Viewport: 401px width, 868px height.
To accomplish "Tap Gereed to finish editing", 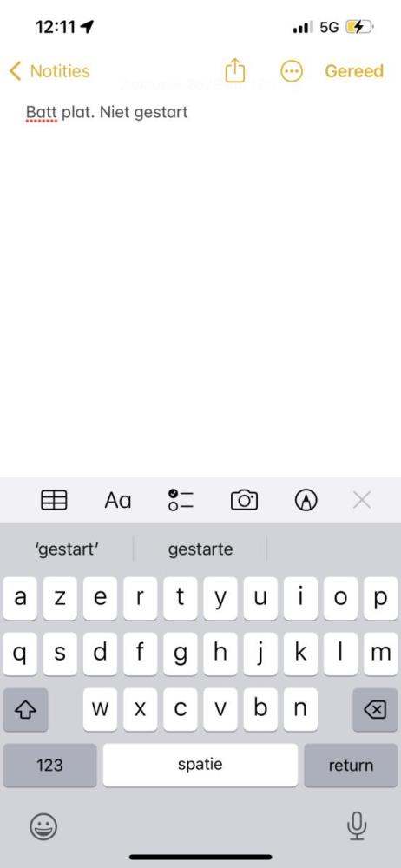I will [x=354, y=71].
